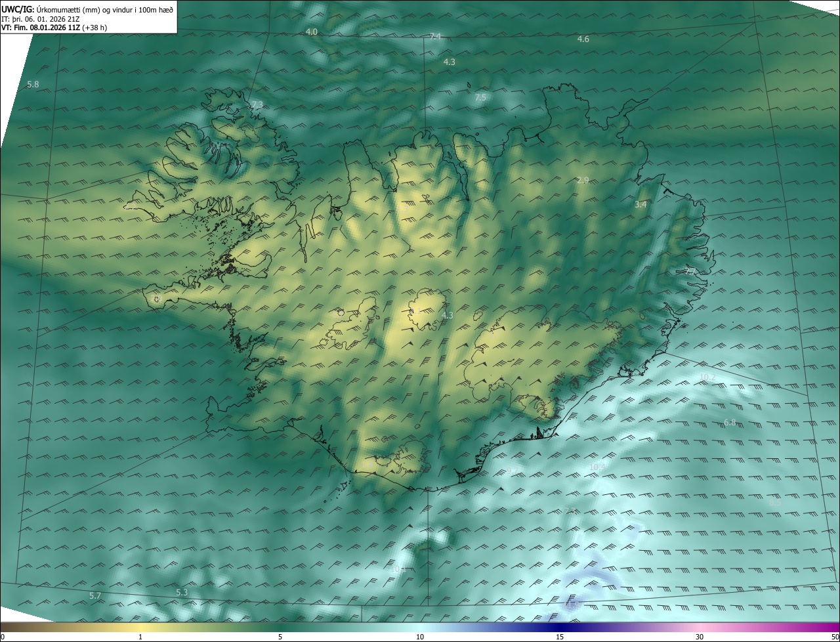
Task: Click the 9.7 value label near the south coast
Action: (x=513, y=471)
